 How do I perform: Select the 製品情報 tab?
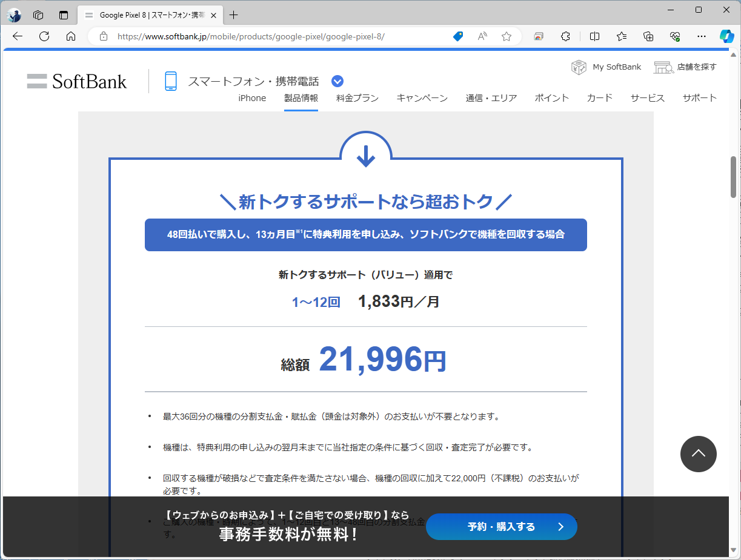point(301,97)
